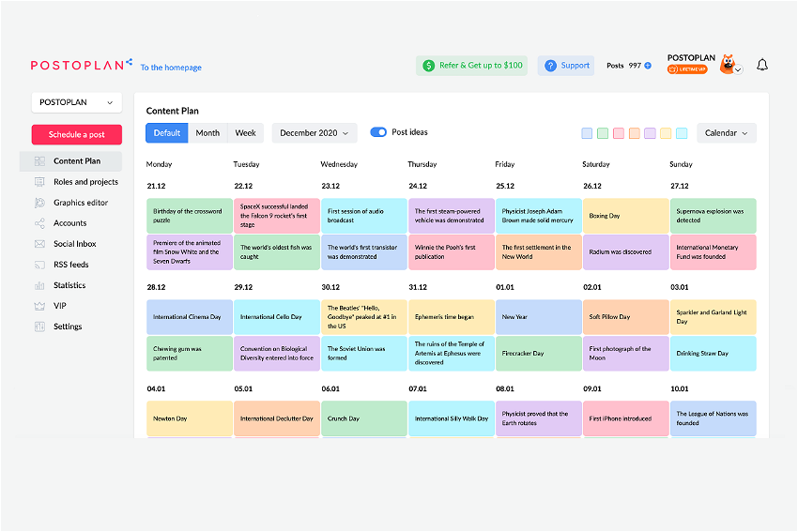Screen dimensions: 798x532
Task: Open the December 2020 month dropdown
Action: click(x=315, y=133)
